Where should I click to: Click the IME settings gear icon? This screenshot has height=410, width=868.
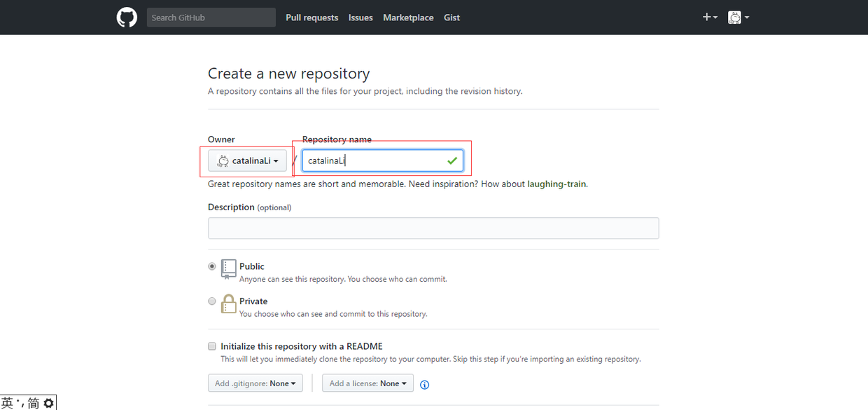point(48,403)
